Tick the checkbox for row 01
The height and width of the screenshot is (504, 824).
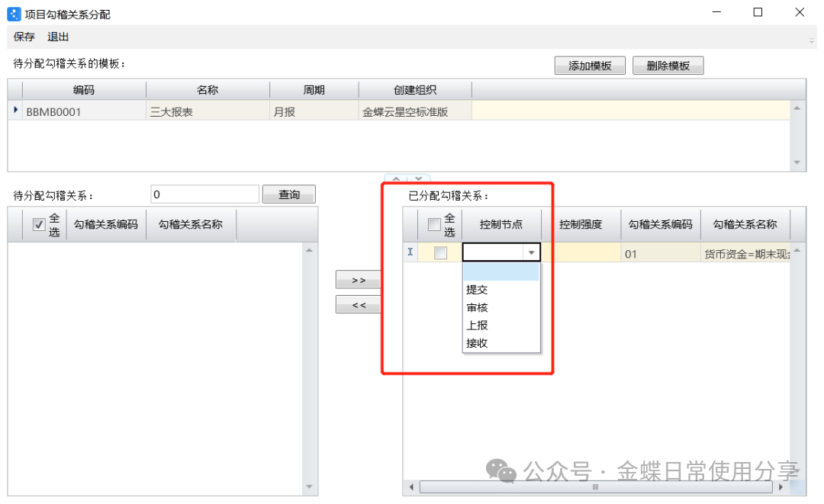tap(440, 254)
